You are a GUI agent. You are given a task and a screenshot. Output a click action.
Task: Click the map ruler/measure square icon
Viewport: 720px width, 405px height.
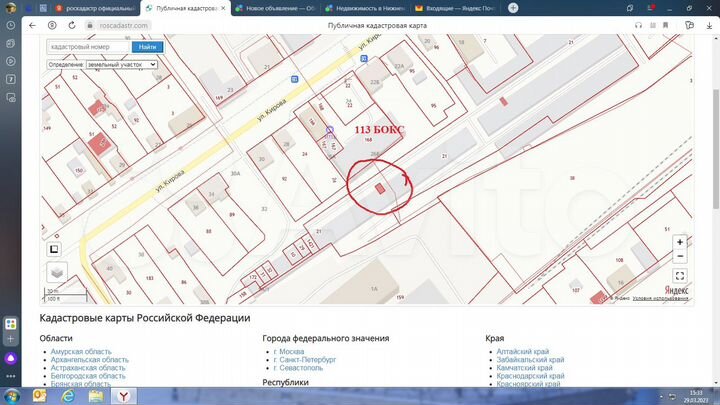pyautogui.click(x=54, y=249)
